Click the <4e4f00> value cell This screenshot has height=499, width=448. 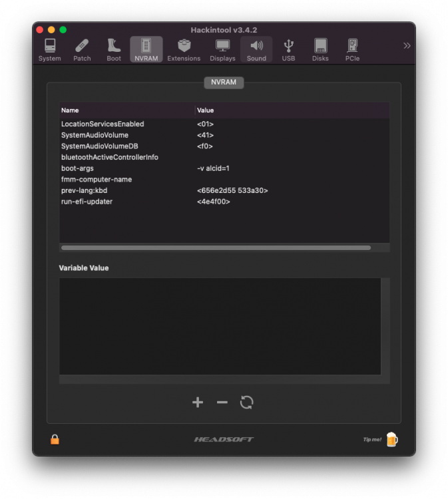pos(213,202)
